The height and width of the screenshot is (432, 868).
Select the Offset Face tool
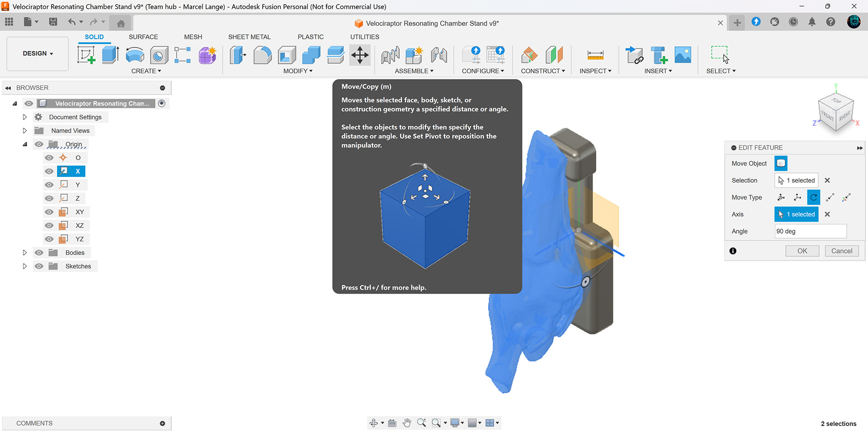(x=335, y=55)
